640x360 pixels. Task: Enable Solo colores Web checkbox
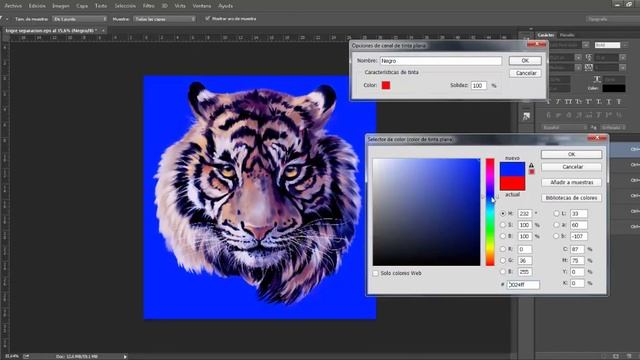tap(376, 273)
